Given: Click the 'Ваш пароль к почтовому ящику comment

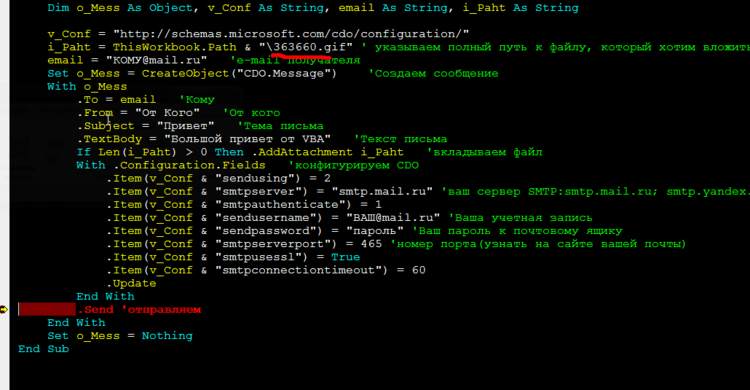Looking at the screenshot, I should [517, 231].
